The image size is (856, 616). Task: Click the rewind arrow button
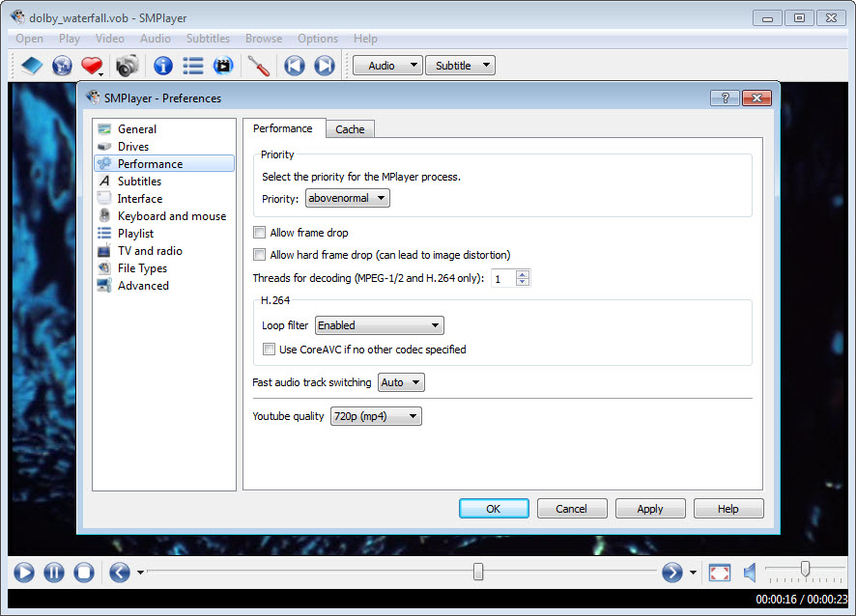120,573
